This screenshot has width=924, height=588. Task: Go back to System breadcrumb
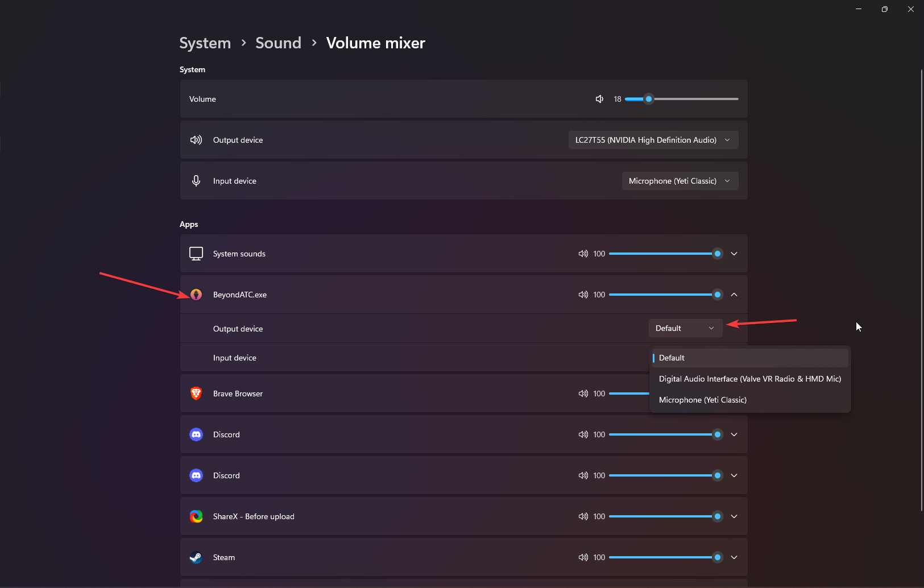pyautogui.click(x=205, y=43)
